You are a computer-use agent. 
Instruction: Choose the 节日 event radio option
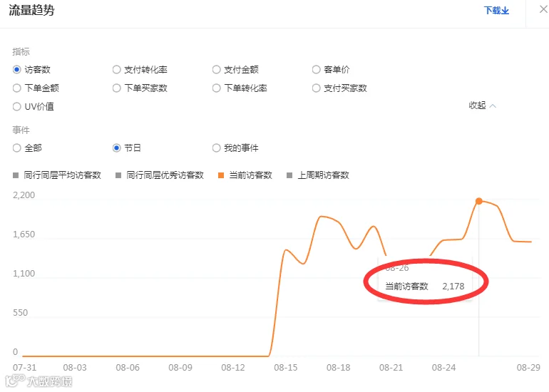117,148
